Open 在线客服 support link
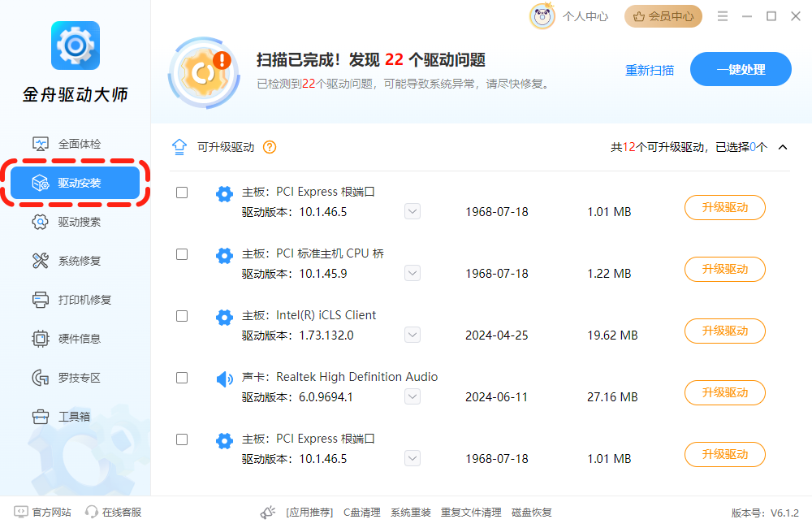 [122, 513]
